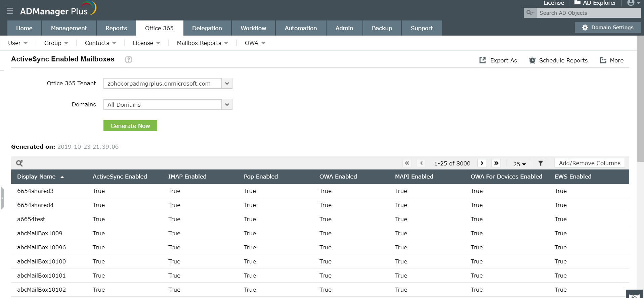Open the License dropdown menu
The height and width of the screenshot is (298, 644).
click(x=146, y=43)
